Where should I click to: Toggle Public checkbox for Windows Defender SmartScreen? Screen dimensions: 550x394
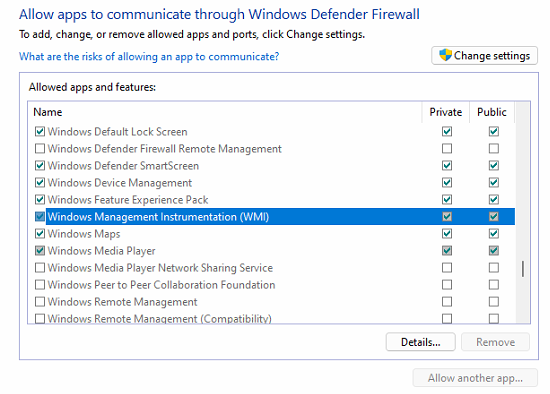point(494,166)
